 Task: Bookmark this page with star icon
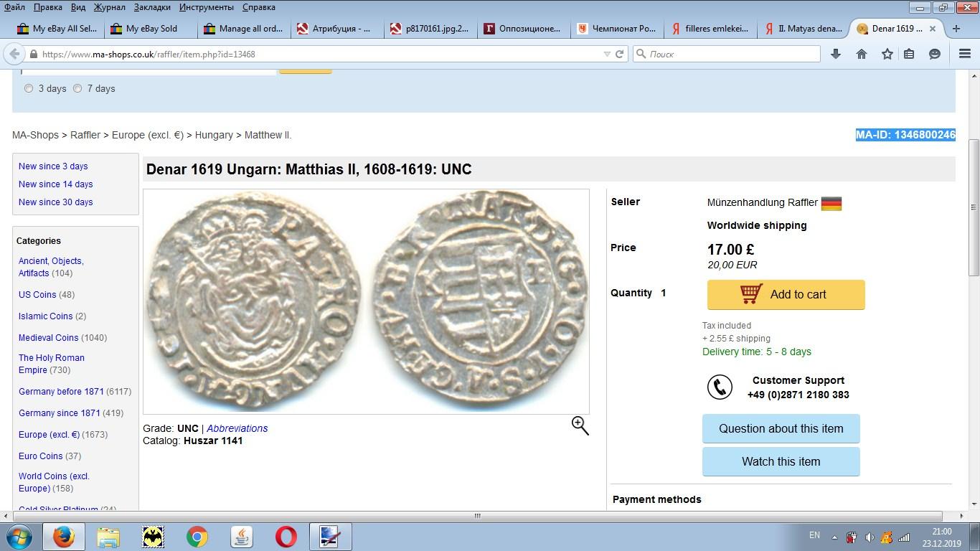[887, 54]
